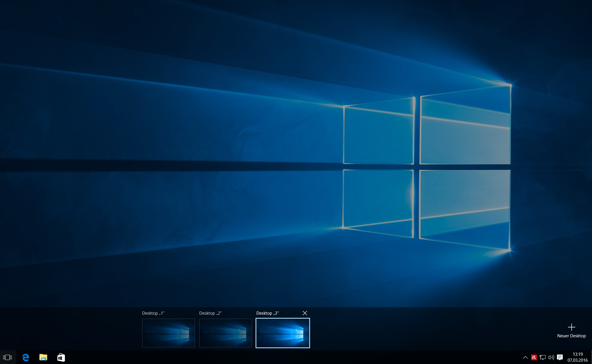Expand hidden icons with the tray chevron

[525, 357]
